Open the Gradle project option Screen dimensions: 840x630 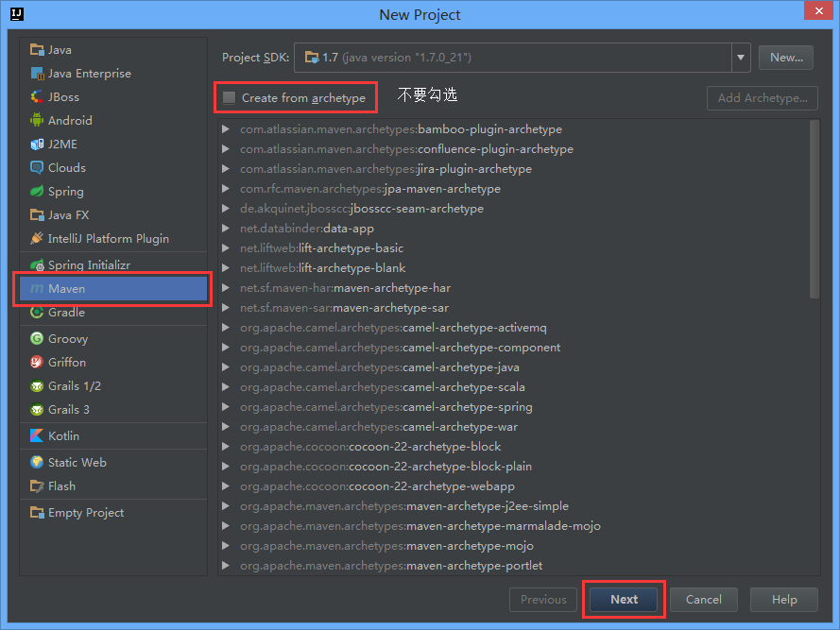click(x=64, y=312)
